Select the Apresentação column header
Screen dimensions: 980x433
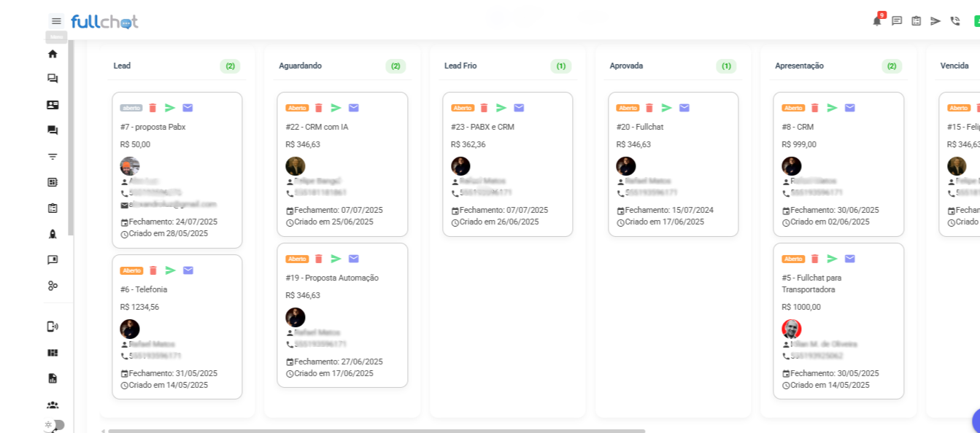pyautogui.click(x=799, y=66)
